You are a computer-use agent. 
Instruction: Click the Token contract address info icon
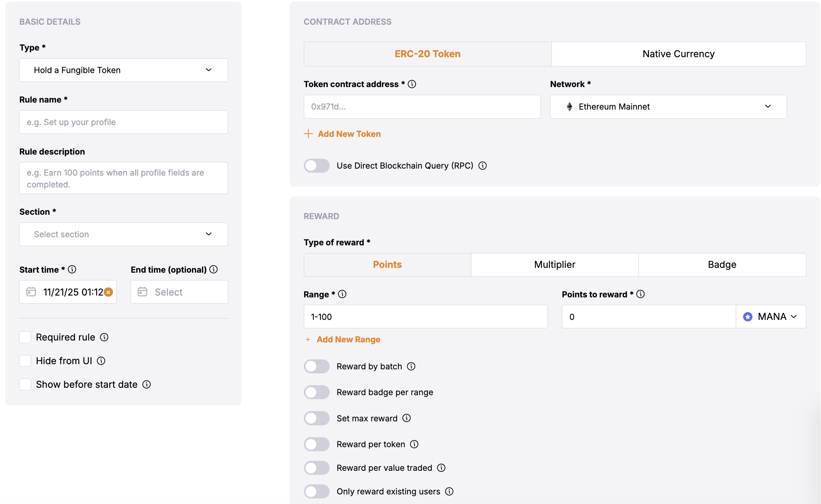(412, 84)
